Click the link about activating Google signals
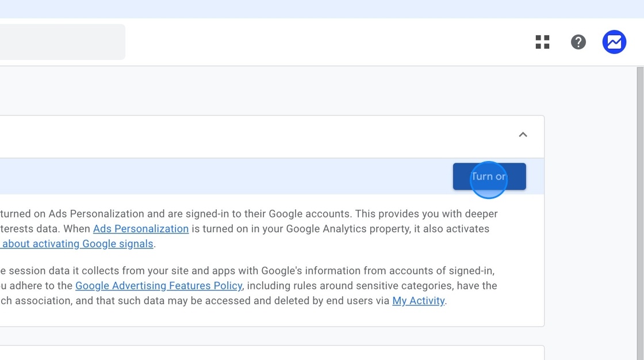 (x=76, y=243)
